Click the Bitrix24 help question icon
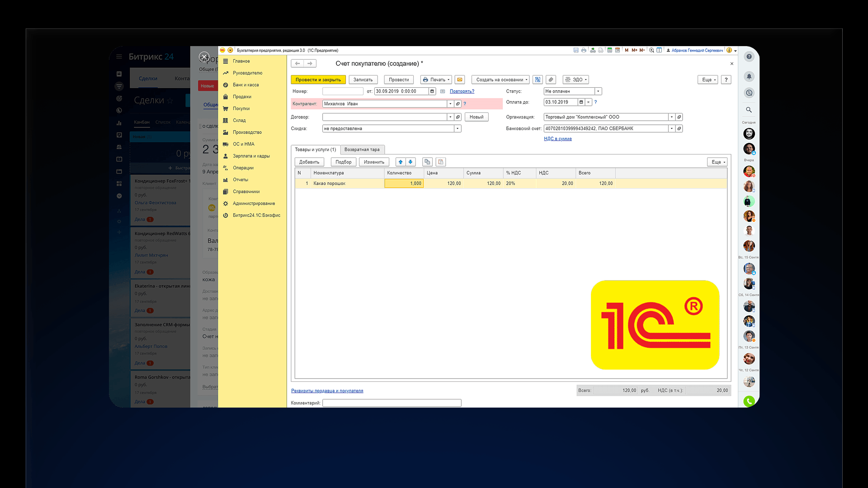868x488 pixels. (749, 56)
